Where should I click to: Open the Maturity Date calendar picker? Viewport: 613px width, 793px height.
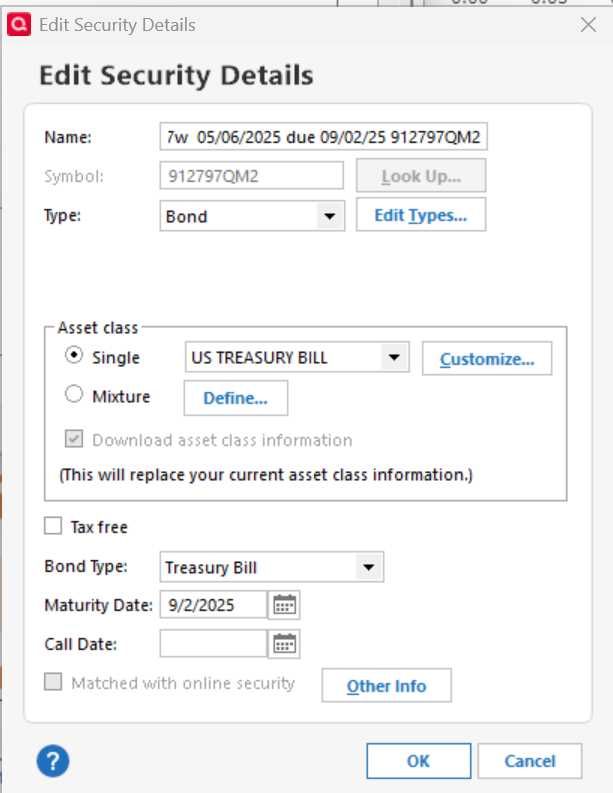point(284,605)
